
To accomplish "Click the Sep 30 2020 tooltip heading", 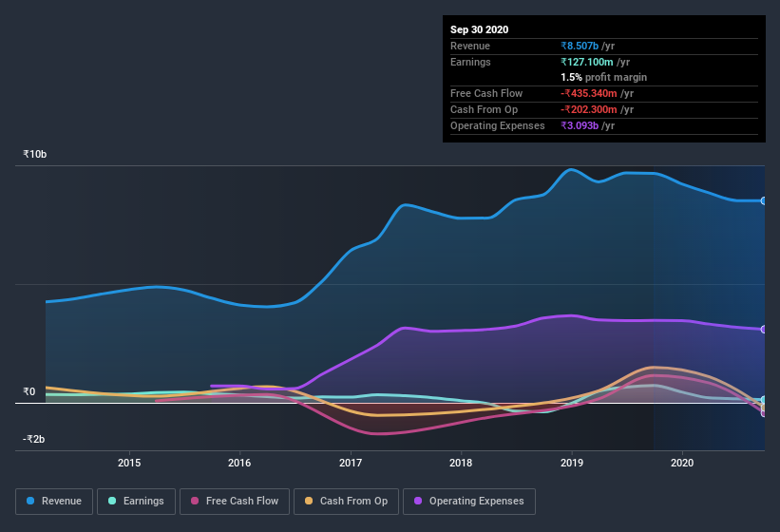I will click(x=479, y=29).
